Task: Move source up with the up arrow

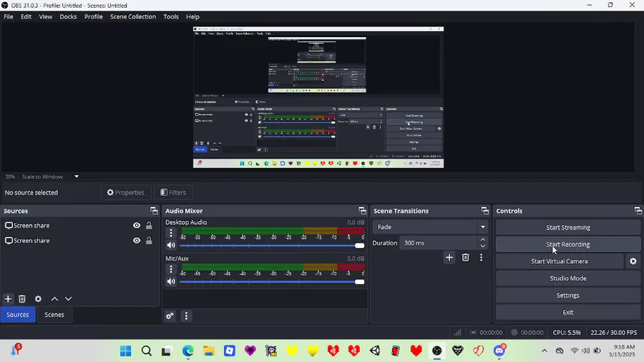Action: [54, 299]
